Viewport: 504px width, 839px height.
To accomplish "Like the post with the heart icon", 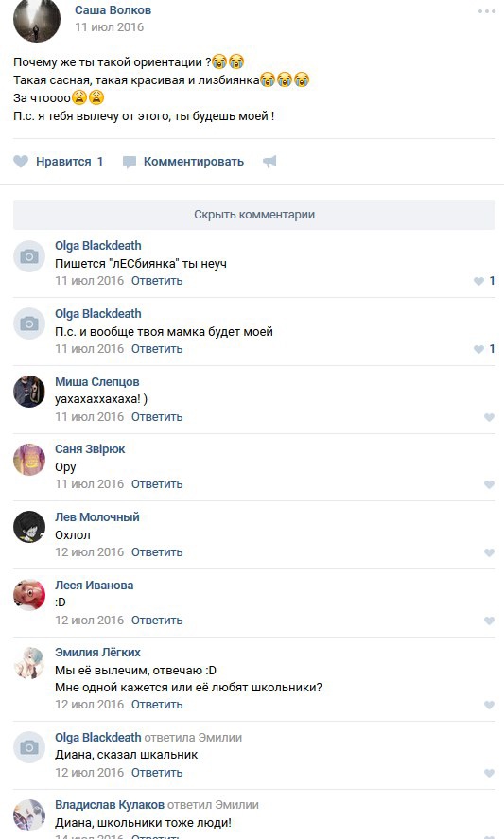I will pos(21,162).
